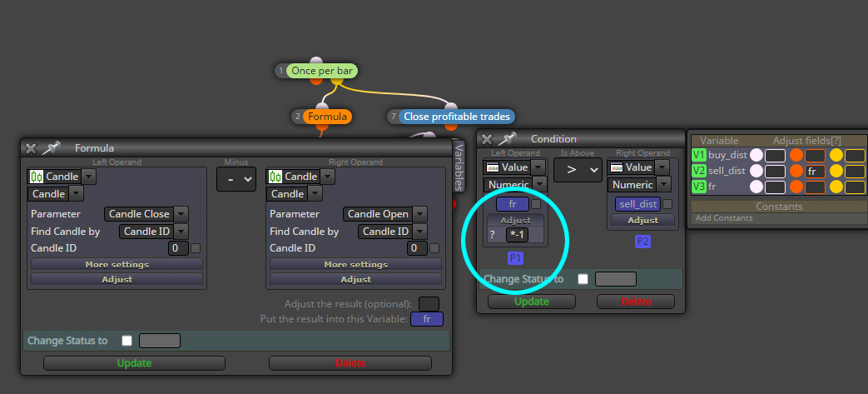Click the *-1 adjust input field
The width and height of the screenshot is (868, 394).
(518, 235)
